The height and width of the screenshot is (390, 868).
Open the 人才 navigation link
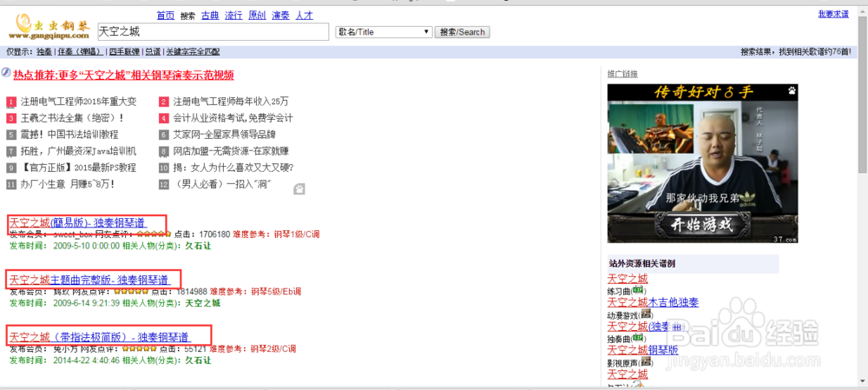305,16
